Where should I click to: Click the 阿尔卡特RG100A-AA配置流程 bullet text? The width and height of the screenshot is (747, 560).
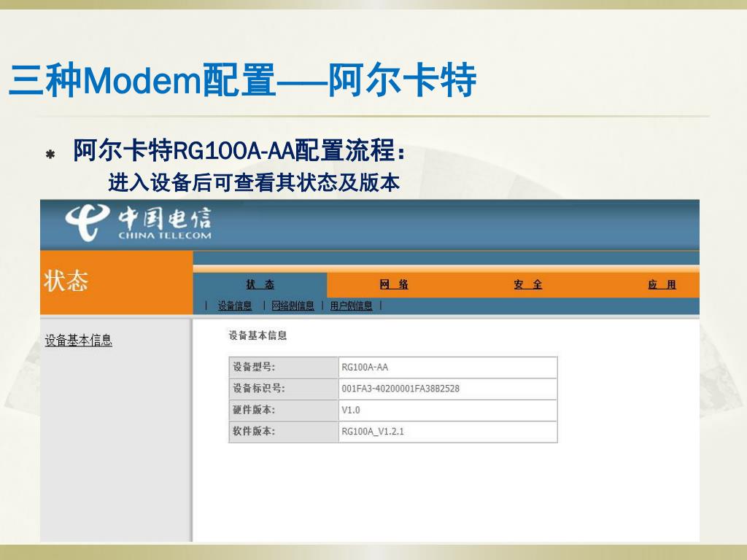pos(239,150)
